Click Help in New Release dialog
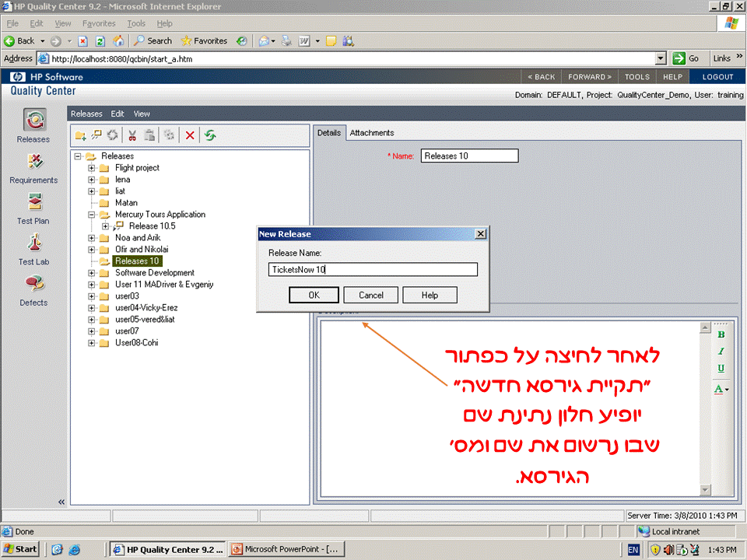Viewport: 747px width, 560px height. [430, 296]
